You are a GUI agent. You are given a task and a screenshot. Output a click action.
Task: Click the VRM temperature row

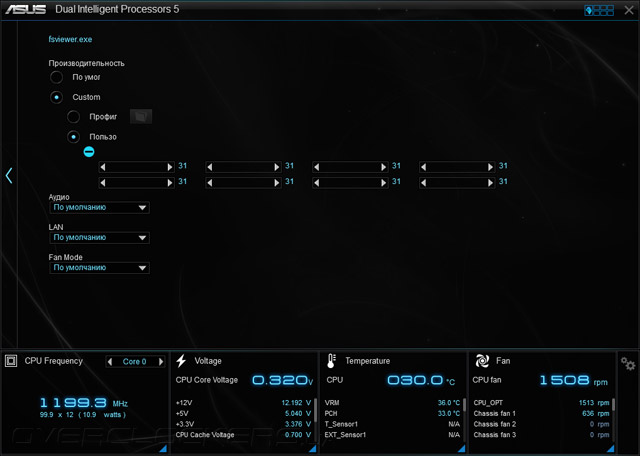392,403
